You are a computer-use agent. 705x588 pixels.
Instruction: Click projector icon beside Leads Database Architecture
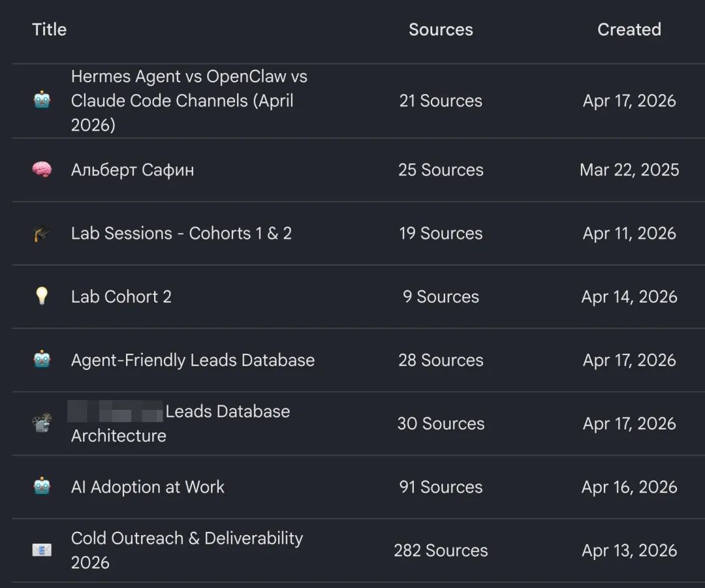pyautogui.click(x=42, y=424)
